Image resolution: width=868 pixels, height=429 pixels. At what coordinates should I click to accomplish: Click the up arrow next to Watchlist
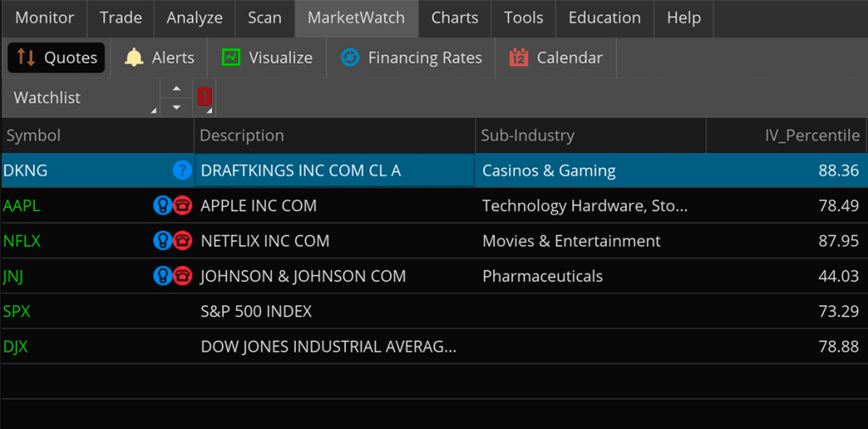pyautogui.click(x=175, y=88)
